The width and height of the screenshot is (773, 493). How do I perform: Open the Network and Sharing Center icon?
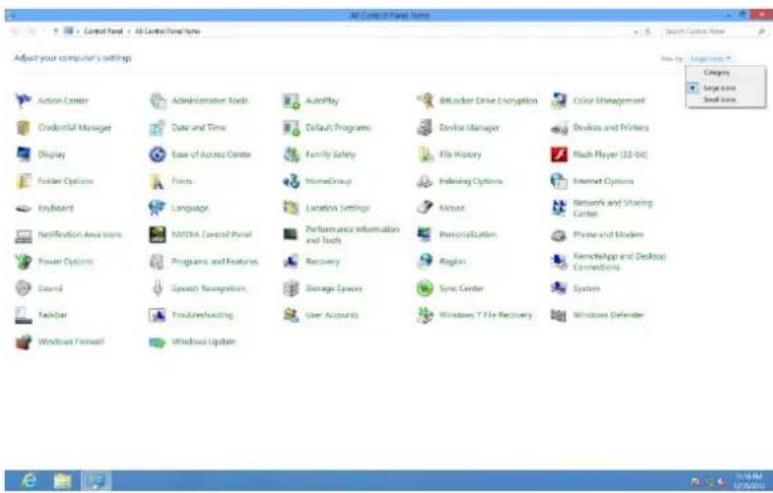(x=559, y=208)
